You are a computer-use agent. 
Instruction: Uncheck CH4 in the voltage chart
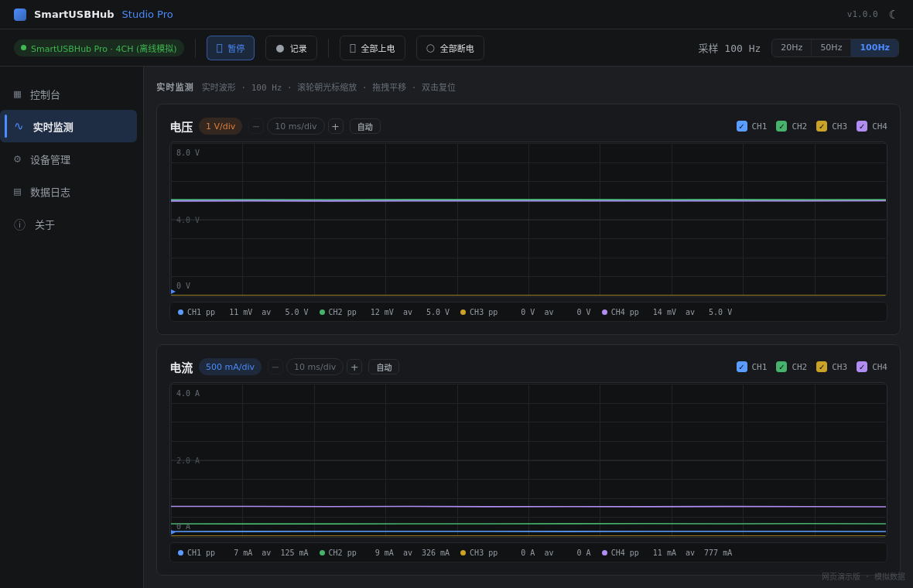pos(862,126)
